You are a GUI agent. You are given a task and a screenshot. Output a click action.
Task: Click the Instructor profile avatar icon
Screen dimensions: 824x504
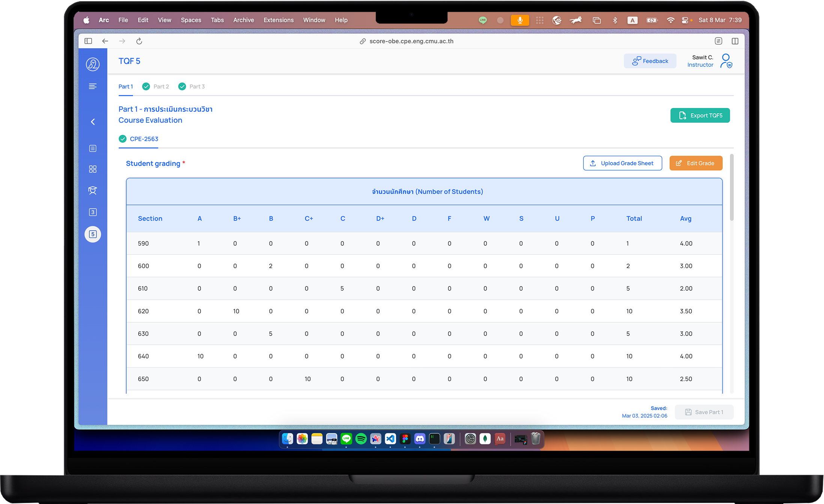tap(726, 61)
